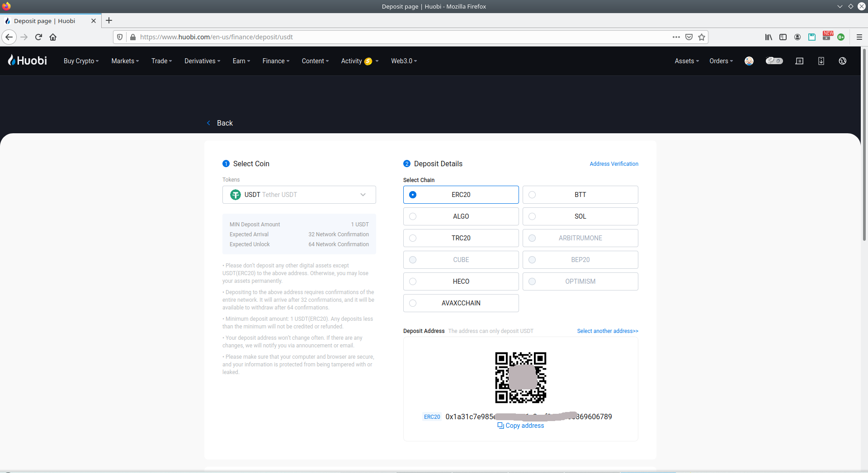Open the app download icon
Viewport: 868px width, 473px height.
pyautogui.click(x=821, y=61)
